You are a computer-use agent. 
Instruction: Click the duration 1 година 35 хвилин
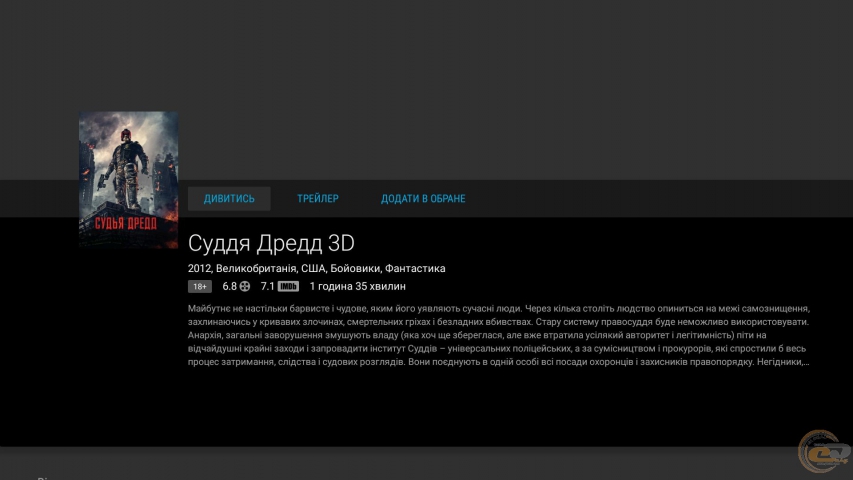click(357, 286)
